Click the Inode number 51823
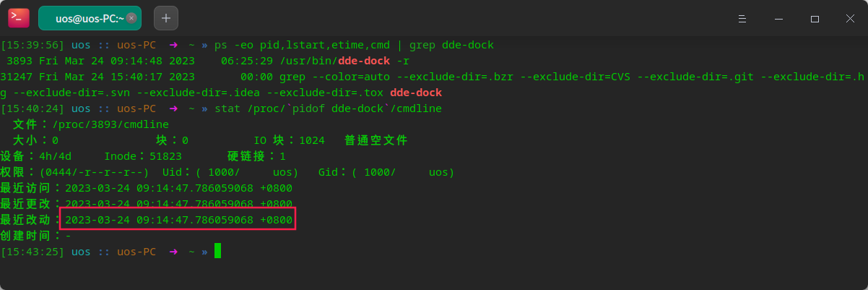868x290 pixels. (165, 156)
